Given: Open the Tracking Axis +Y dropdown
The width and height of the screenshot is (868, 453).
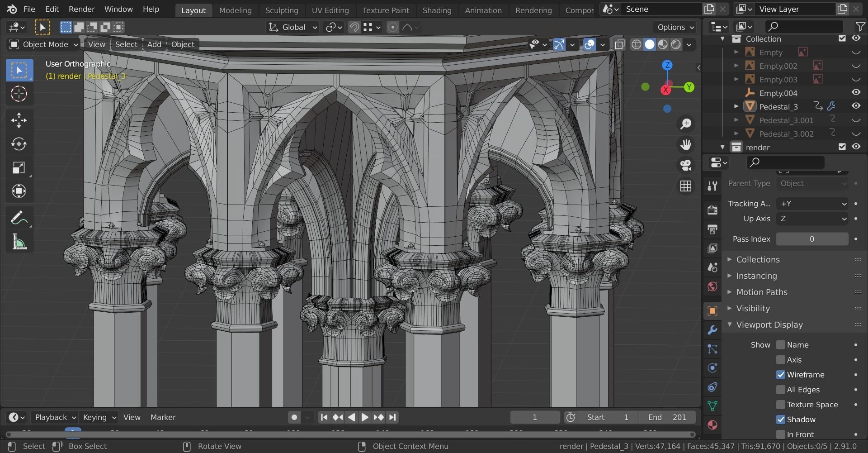Looking at the screenshot, I should 812,204.
